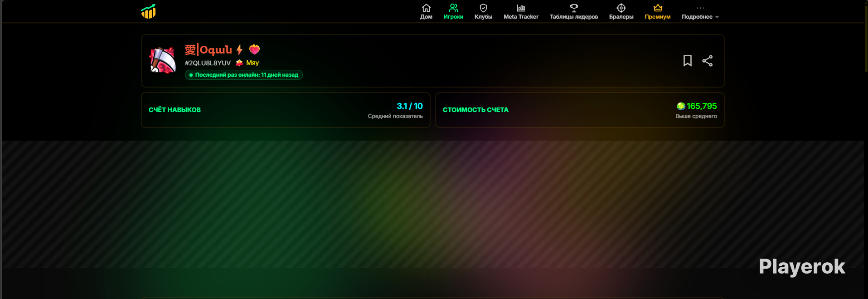The height and width of the screenshot is (299, 868).
Task: Click the player tag #2QLU8L8YUV
Action: point(208,63)
